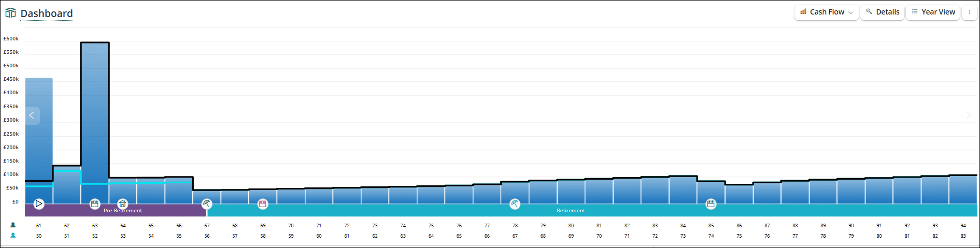This screenshot has height=248, width=980.
Task: Open the Cash Flow dropdown
Action: tap(826, 12)
